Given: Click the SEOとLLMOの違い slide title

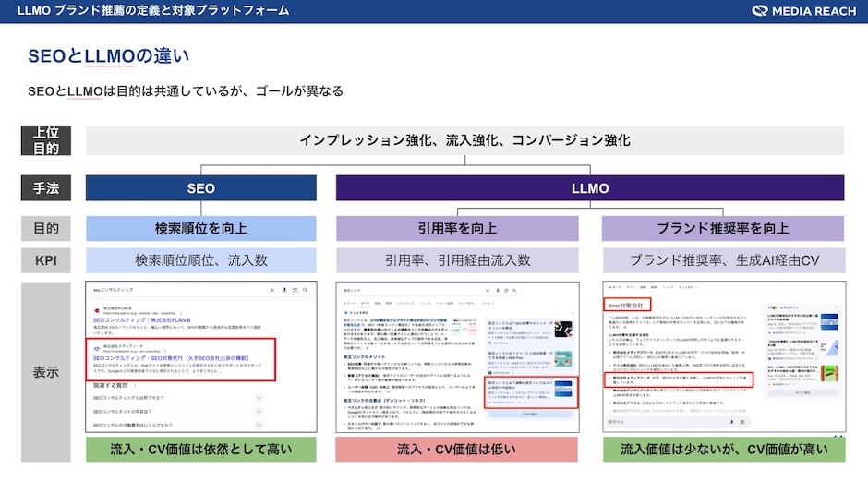Looking at the screenshot, I should [109, 56].
